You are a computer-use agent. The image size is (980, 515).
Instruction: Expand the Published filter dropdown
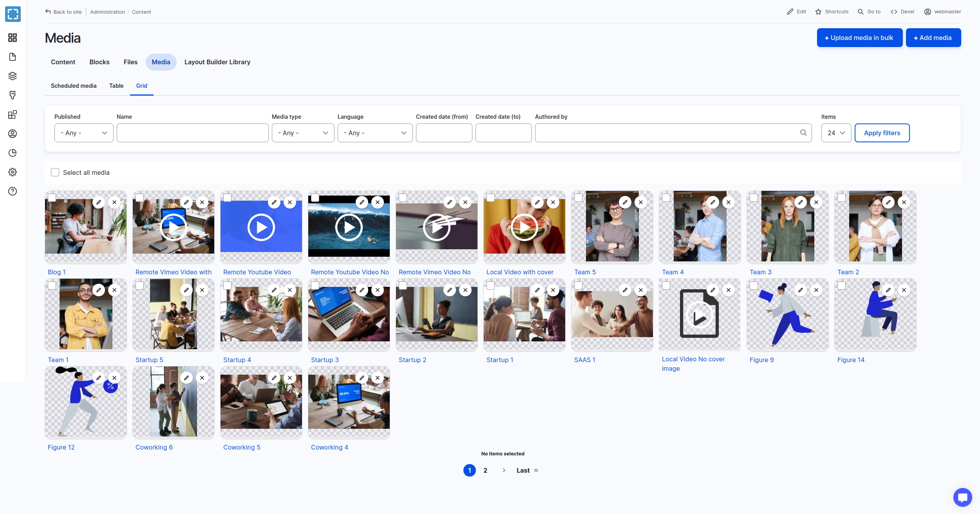tap(84, 133)
